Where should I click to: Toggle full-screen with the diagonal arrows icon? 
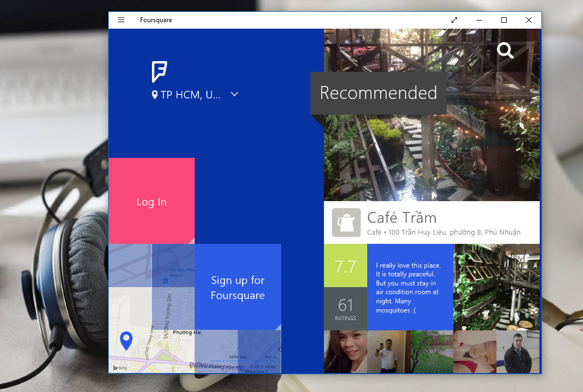(x=454, y=20)
